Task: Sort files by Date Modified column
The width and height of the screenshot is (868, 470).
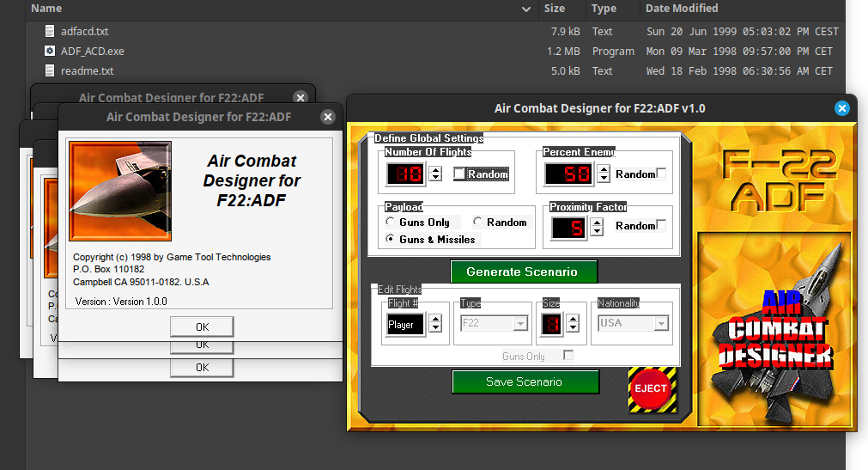Action: [682, 9]
